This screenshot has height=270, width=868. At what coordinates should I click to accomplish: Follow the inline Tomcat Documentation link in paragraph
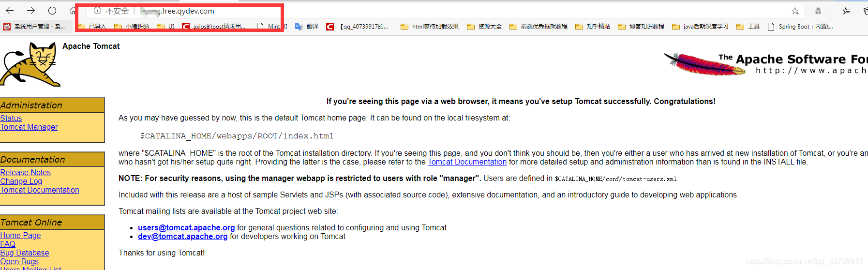(467, 162)
